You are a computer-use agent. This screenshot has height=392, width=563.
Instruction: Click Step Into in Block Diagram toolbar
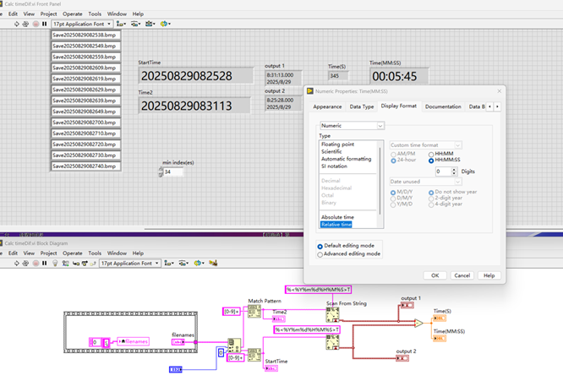pos(76,263)
